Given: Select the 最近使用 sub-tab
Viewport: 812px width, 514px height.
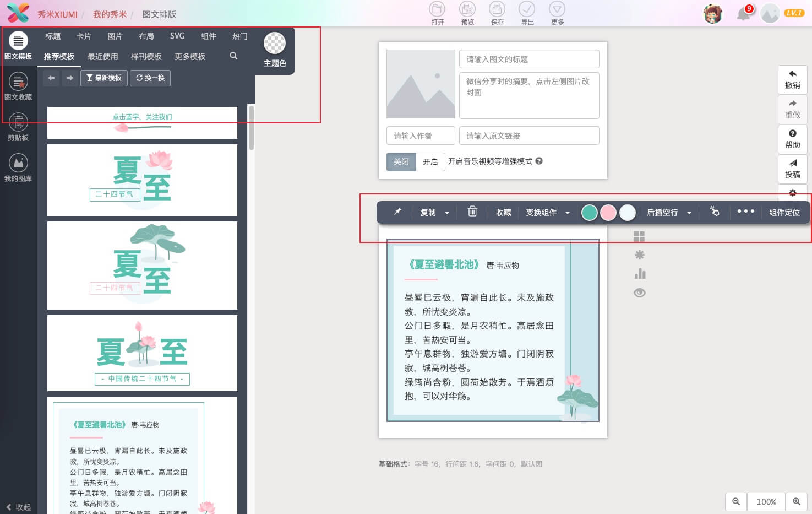Looking at the screenshot, I should pos(103,57).
